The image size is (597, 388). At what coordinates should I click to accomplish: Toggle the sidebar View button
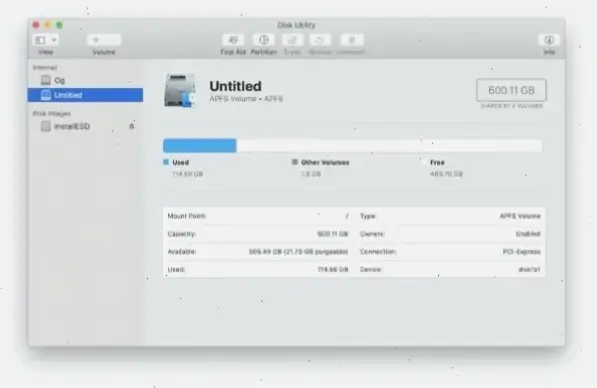click(40, 40)
